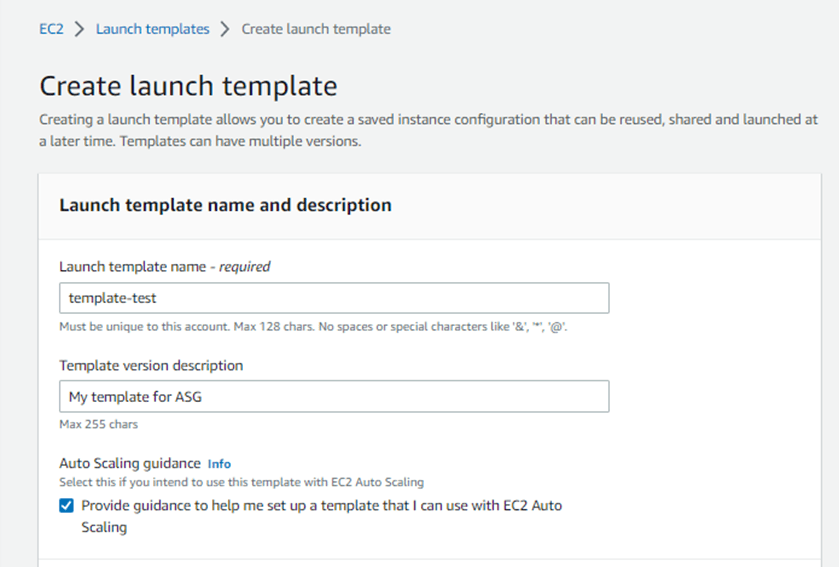
Task: Focus the Launch template name input field
Action: click(x=334, y=298)
